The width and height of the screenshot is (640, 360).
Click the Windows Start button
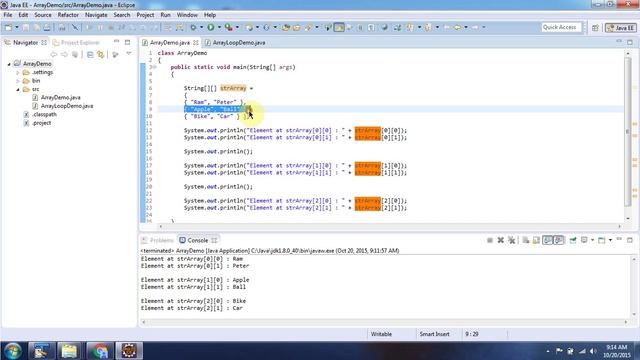(x=12, y=351)
